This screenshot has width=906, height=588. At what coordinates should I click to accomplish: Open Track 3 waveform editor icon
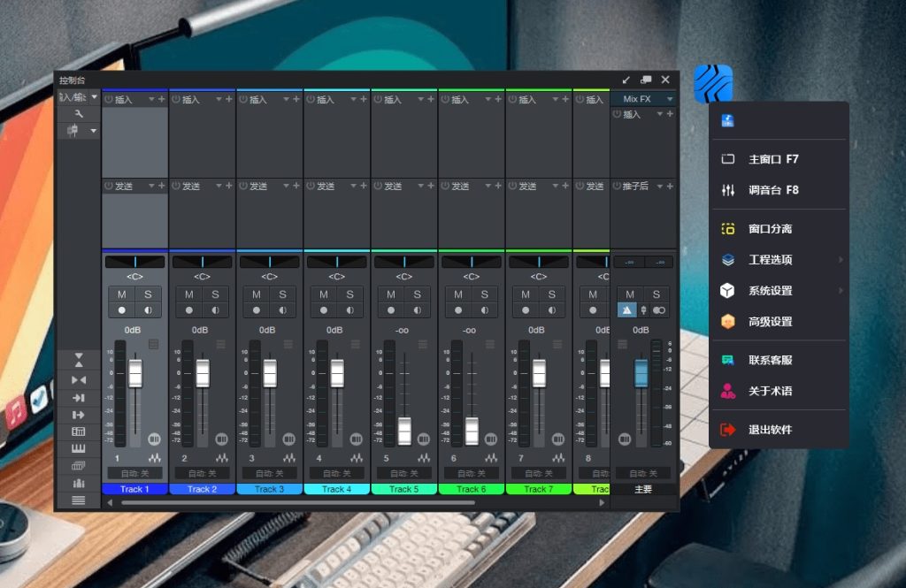point(289,458)
